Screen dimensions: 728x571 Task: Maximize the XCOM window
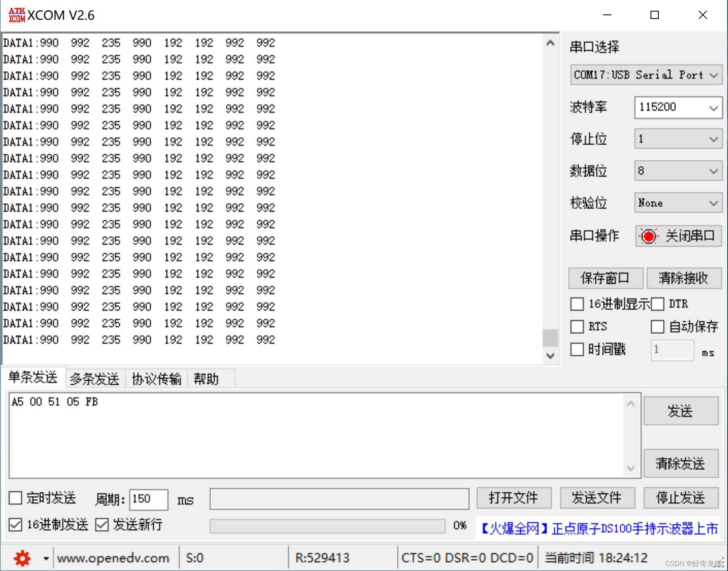click(655, 15)
